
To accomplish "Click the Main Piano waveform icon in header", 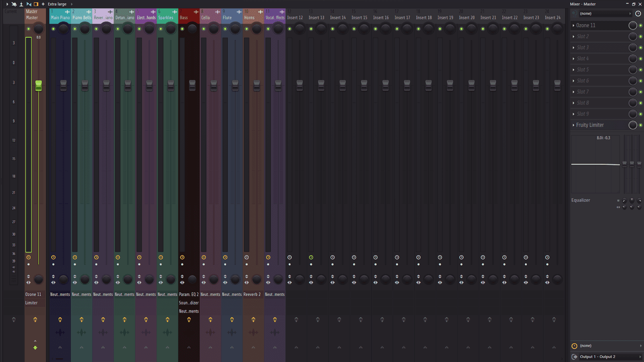I will click(x=67, y=12).
